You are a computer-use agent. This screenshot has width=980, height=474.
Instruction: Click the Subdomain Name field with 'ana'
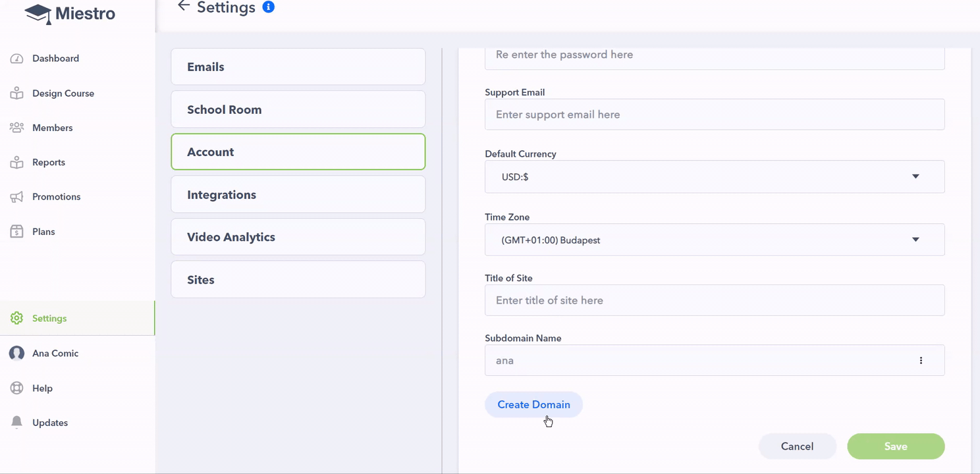715,361
